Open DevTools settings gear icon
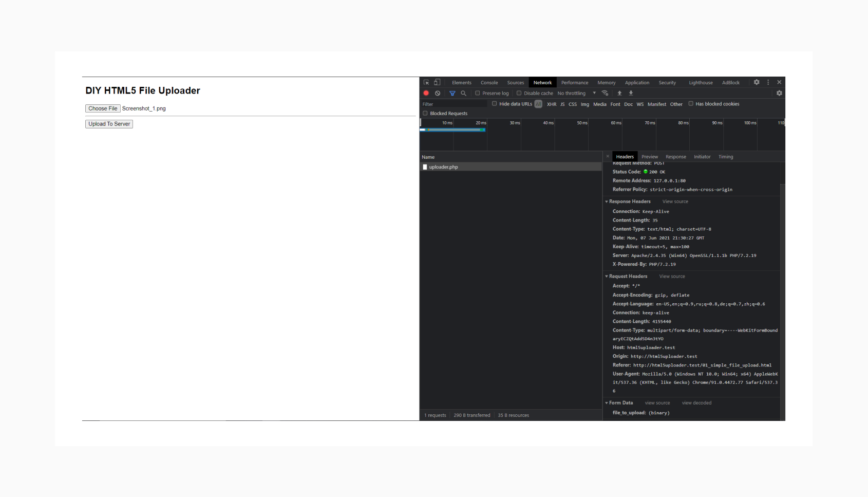868x497 pixels. coord(757,82)
